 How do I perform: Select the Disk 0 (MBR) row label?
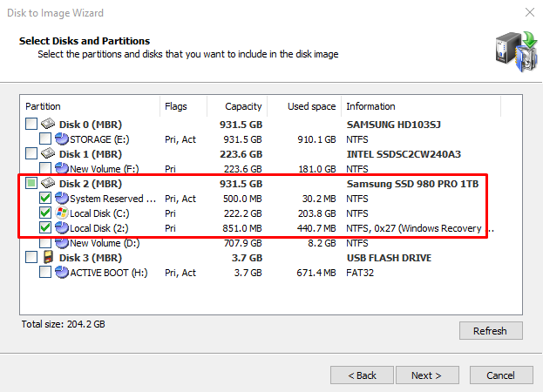tap(91, 125)
